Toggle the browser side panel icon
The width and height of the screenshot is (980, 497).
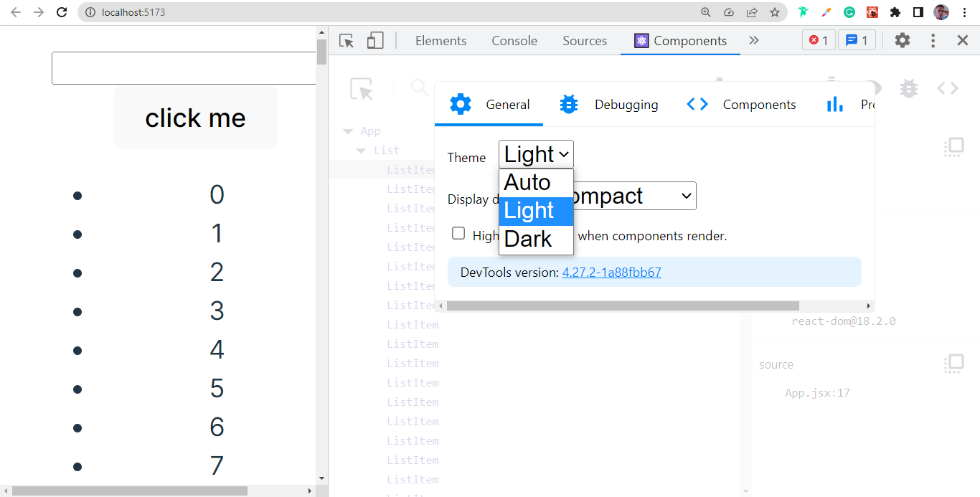(918, 12)
